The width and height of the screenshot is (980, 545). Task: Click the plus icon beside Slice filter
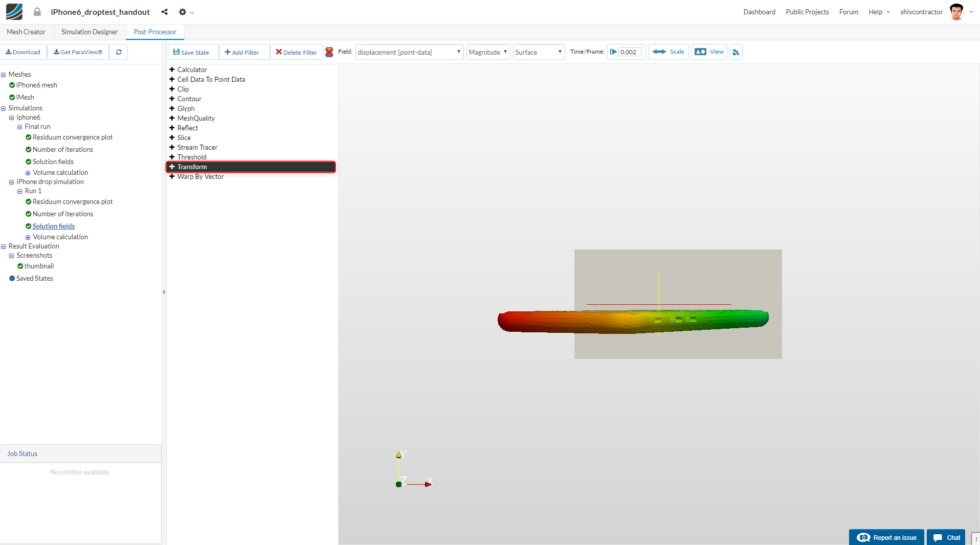pyautogui.click(x=172, y=138)
